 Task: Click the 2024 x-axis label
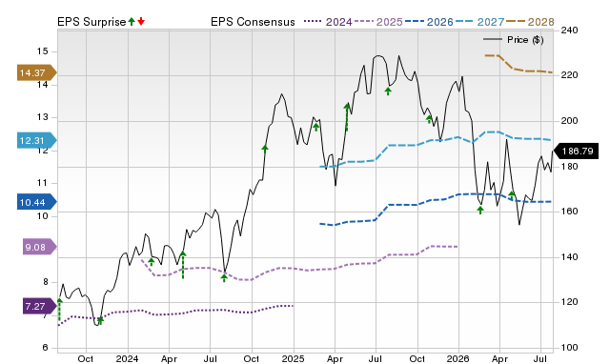point(127,358)
